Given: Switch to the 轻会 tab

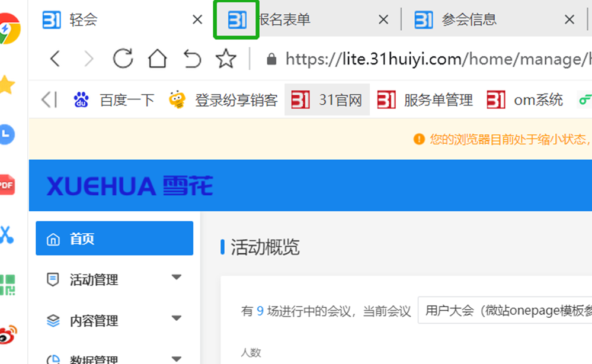Looking at the screenshot, I should 83,20.
